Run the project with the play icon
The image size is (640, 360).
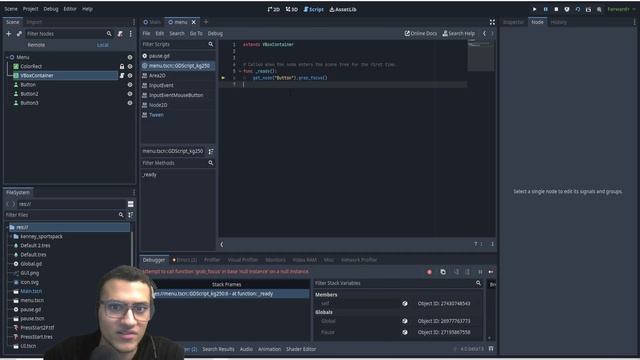tap(534, 9)
